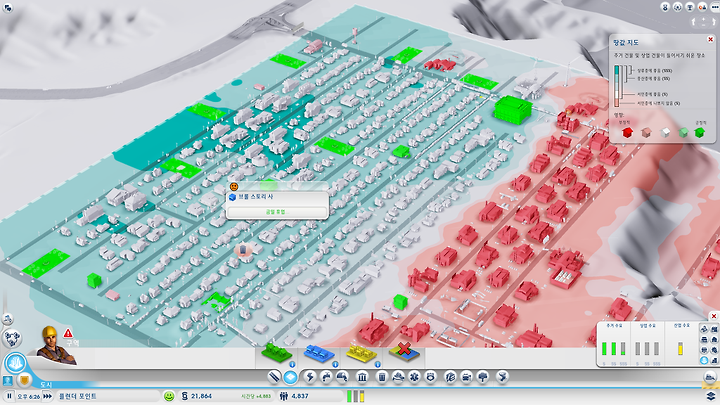Open the Mass Transit bus menu
The width and height of the screenshot is (720, 405).
(x=467, y=377)
